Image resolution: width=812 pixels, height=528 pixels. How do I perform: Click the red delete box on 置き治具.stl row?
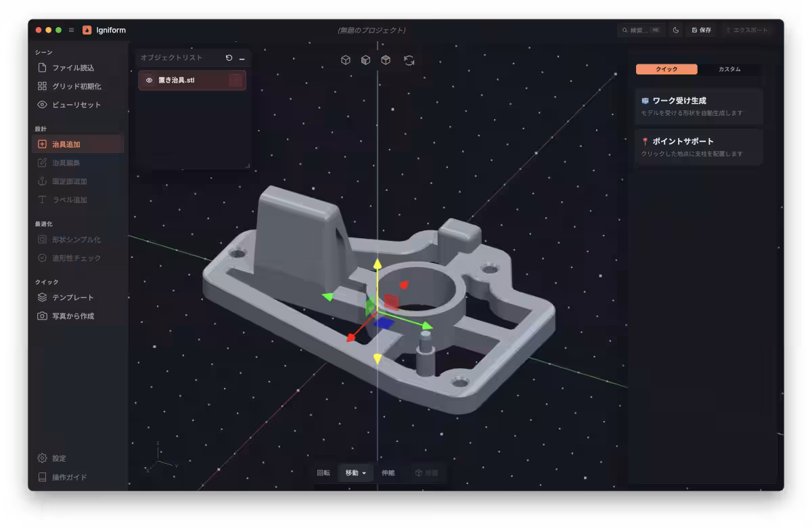[x=235, y=80]
